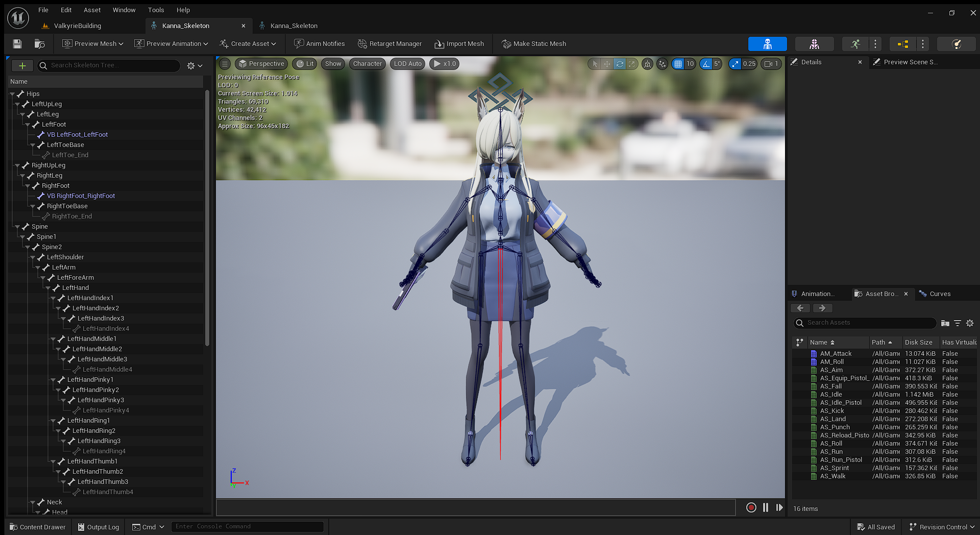
Task: Open Animation mode options three-dot menu
Action: (875, 44)
